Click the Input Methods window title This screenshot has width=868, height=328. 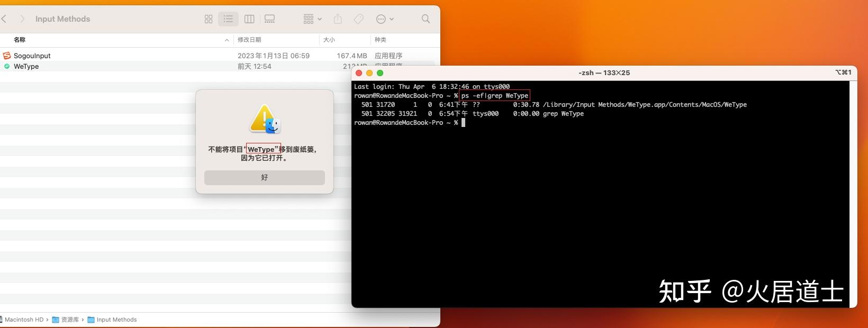point(62,19)
